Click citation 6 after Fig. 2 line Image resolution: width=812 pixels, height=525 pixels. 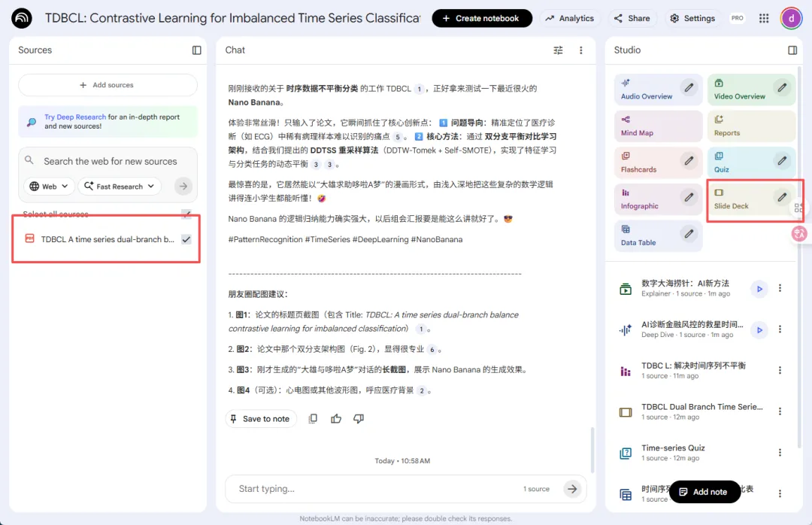click(432, 350)
